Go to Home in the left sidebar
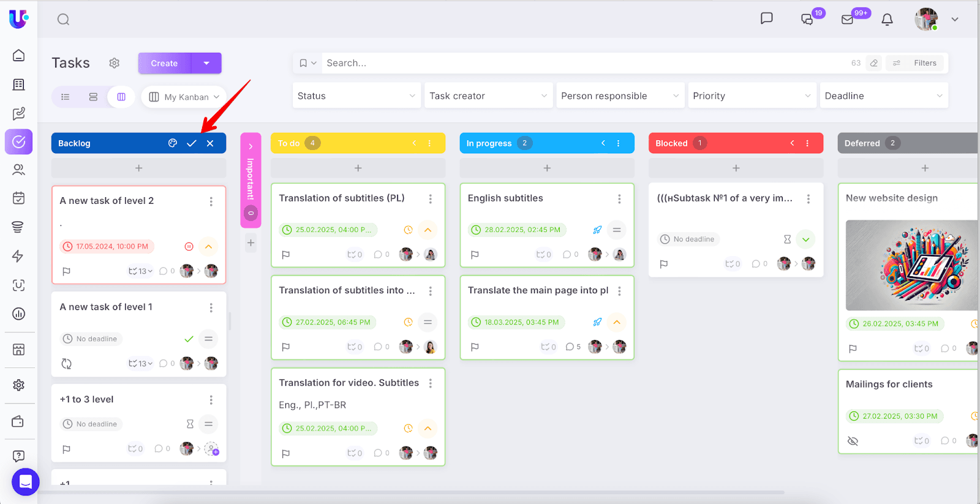Screen dimensions: 980x504 [19, 56]
